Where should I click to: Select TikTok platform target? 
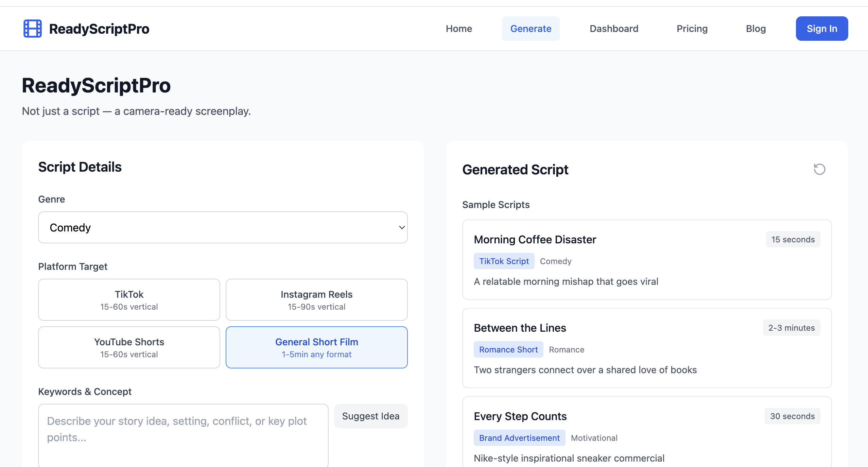129,300
